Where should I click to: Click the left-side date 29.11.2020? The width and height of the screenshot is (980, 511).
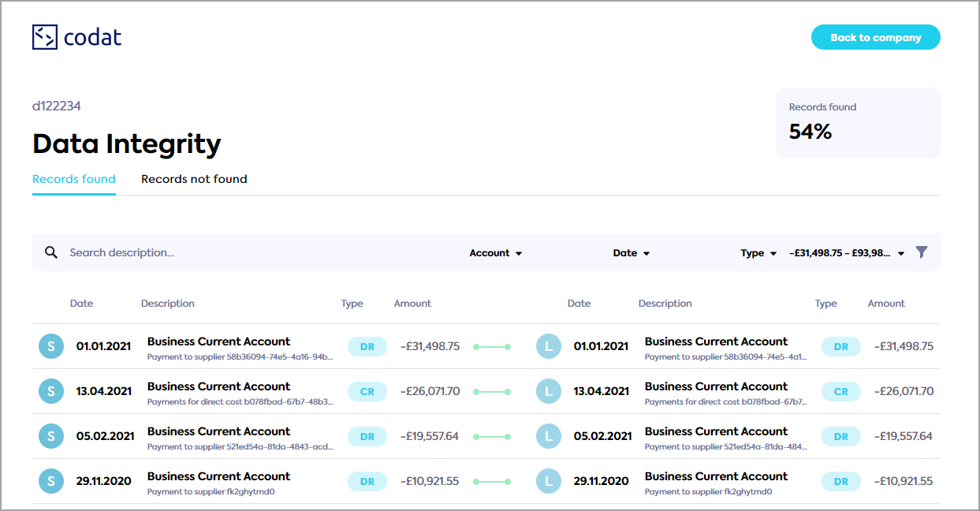[x=104, y=482]
